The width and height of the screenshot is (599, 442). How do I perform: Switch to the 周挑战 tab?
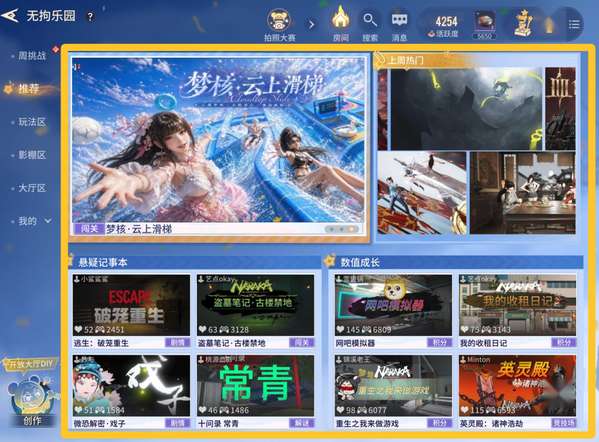[x=32, y=56]
